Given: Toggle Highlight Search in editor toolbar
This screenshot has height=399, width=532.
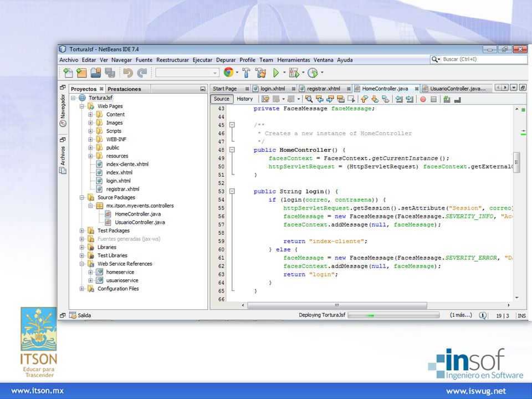Looking at the screenshot, I should point(340,99).
